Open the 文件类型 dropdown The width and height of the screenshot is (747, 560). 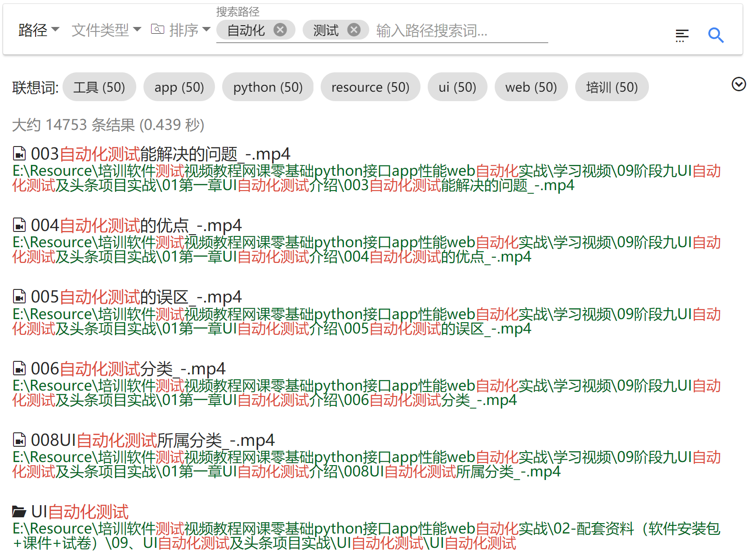tap(106, 30)
